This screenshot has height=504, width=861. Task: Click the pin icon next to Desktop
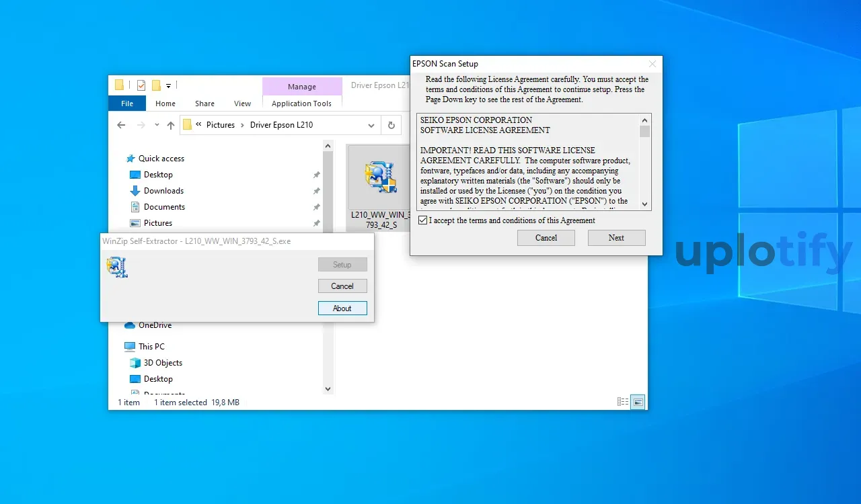[316, 175]
